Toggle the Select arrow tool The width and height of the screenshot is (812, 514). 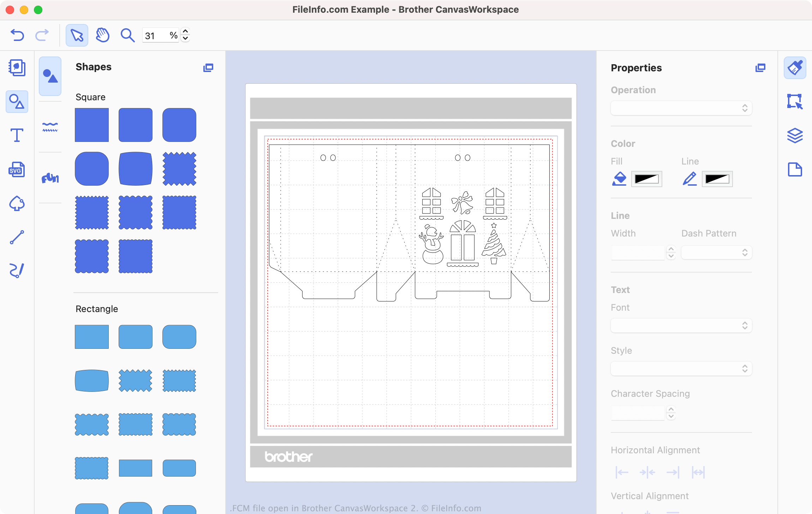tap(77, 35)
